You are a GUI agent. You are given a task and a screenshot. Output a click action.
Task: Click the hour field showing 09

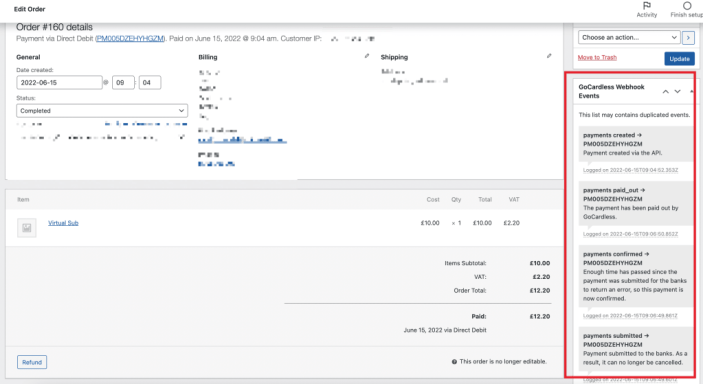pyautogui.click(x=123, y=83)
